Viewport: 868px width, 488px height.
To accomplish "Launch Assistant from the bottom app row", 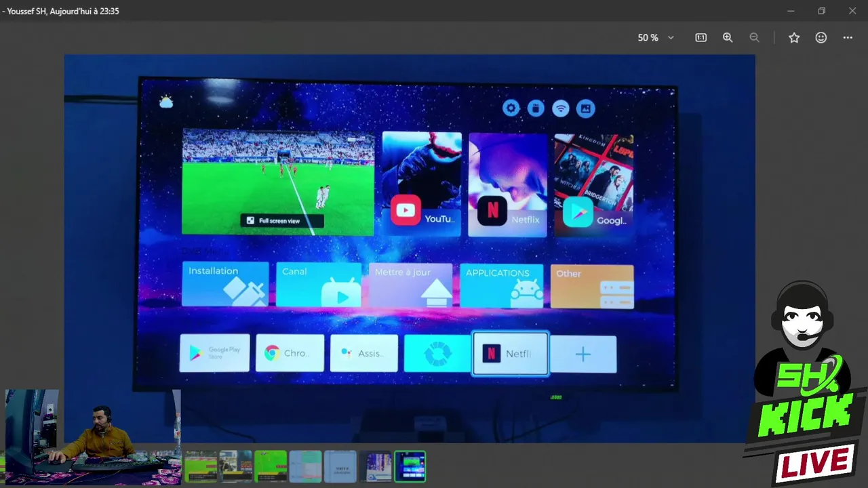I will pyautogui.click(x=364, y=353).
